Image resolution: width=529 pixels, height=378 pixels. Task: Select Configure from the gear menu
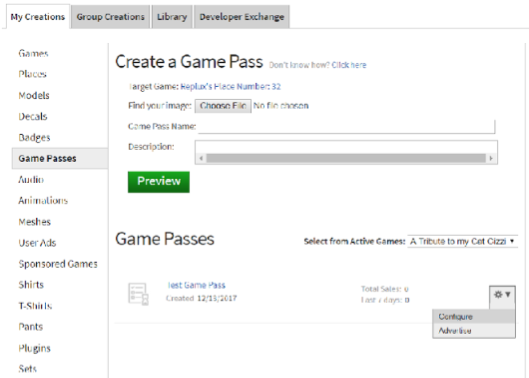coord(474,317)
